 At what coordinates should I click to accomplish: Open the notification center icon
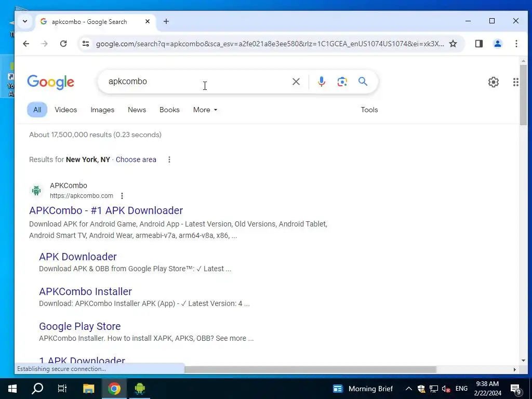point(515,389)
